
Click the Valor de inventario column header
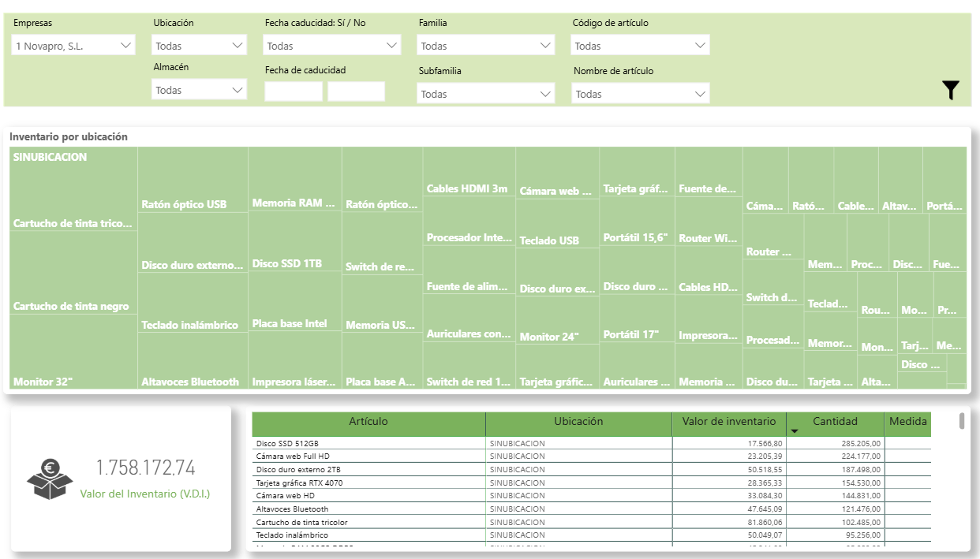(728, 422)
